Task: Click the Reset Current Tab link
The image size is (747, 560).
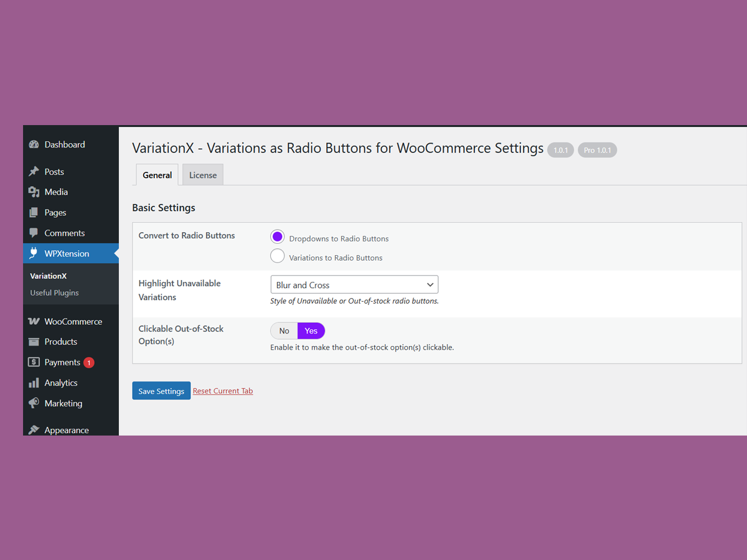Action: 223,391
